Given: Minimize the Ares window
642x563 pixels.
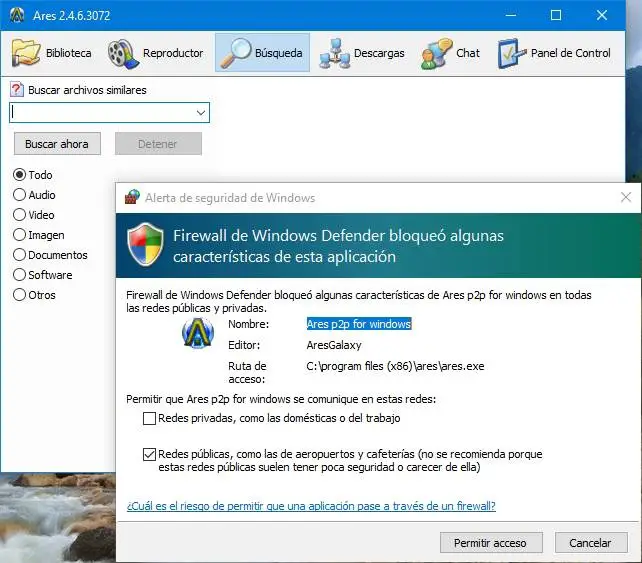Looking at the screenshot, I should pos(511,15).
